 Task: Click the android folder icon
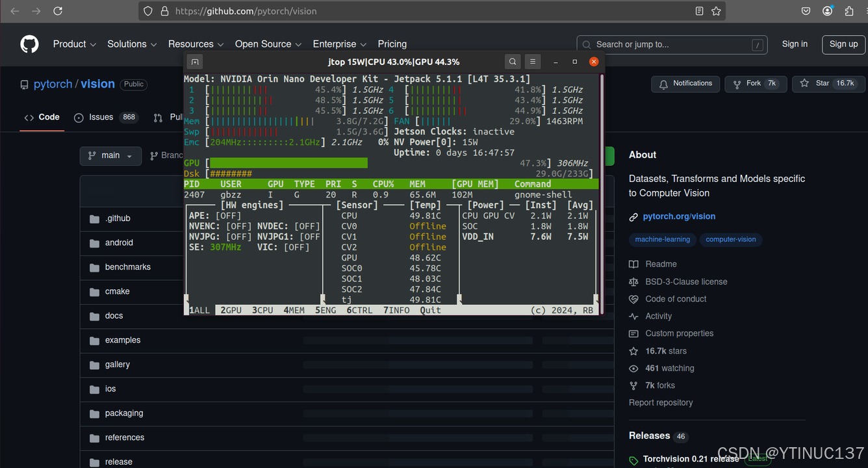point(94,243)
